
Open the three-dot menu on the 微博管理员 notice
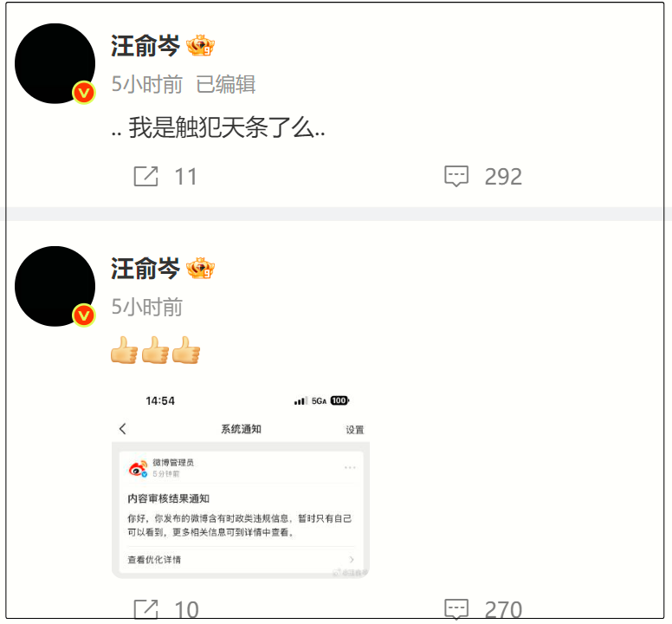pyautogui.click(x=350, y=467)
